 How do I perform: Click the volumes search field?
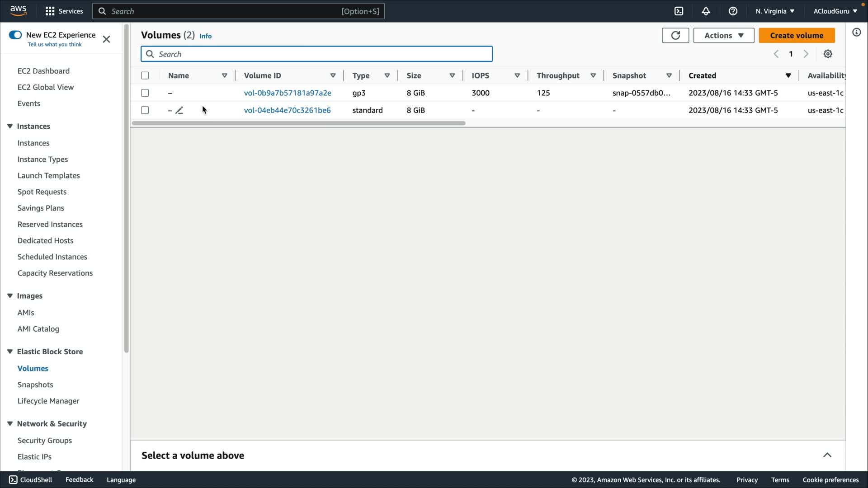[x=316, y=54]
